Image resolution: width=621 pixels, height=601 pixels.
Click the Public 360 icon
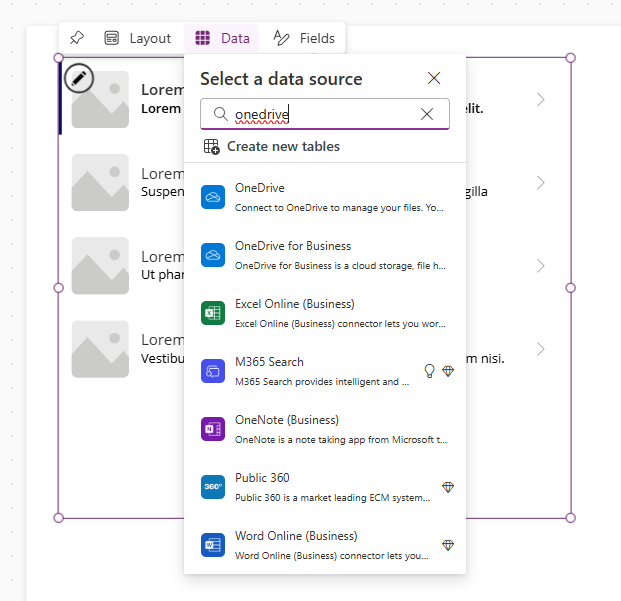tap(213, 487)
